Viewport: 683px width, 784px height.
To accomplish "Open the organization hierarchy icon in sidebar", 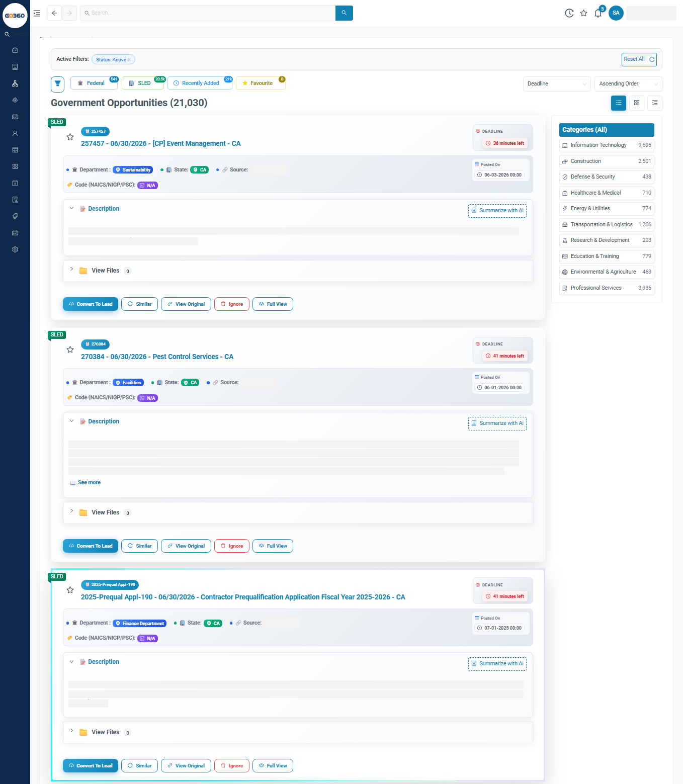I will (15, 83).
